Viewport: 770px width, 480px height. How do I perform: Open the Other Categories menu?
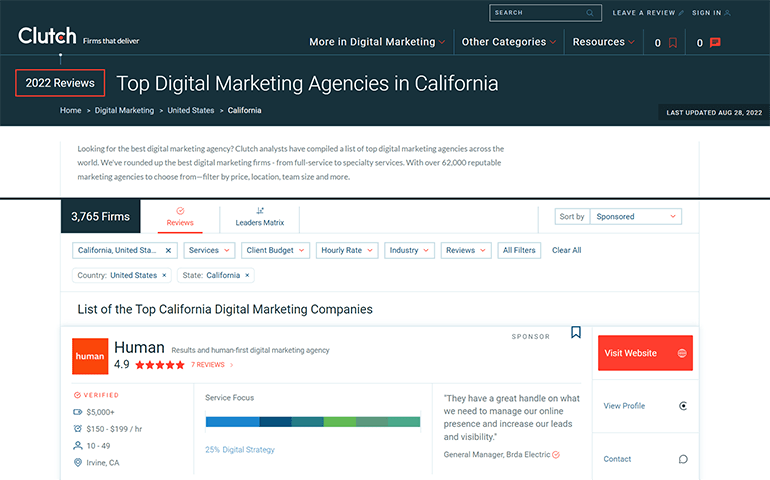coord(509,42)
